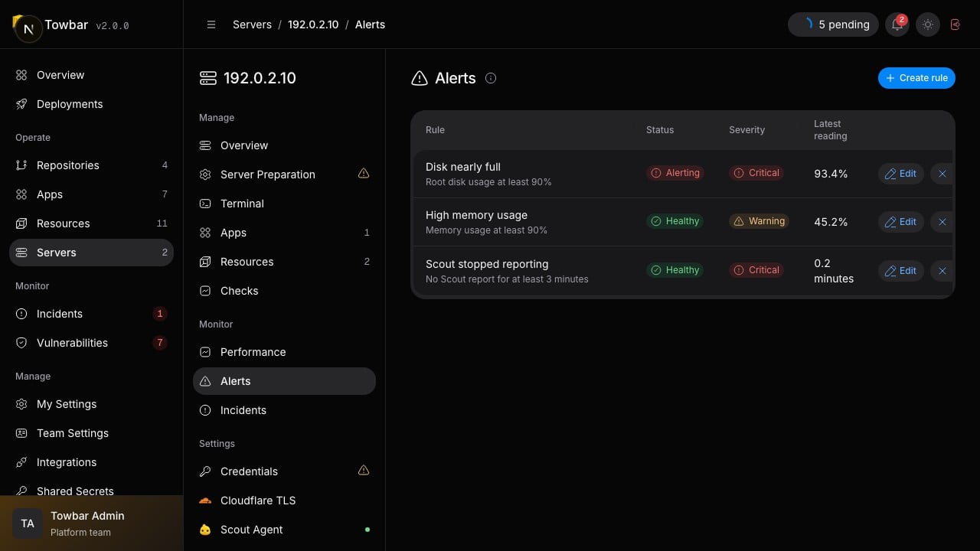This screenshot has width=980, height=551.
Task: Click the info icon beside Alerts heading
Action: pyautogui.click(x=491, y=78)
